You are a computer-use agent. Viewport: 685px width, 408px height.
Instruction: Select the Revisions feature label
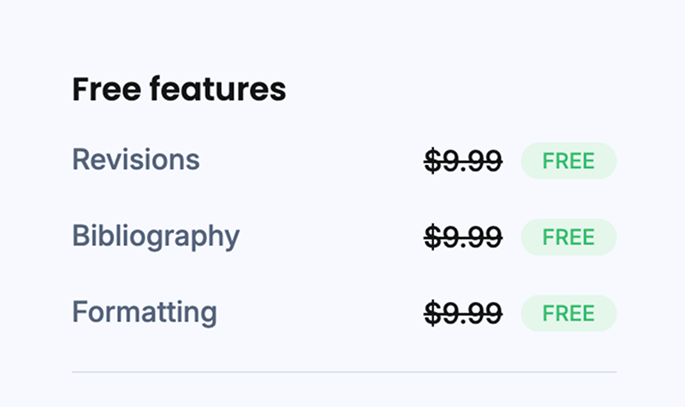pos(136,160)
